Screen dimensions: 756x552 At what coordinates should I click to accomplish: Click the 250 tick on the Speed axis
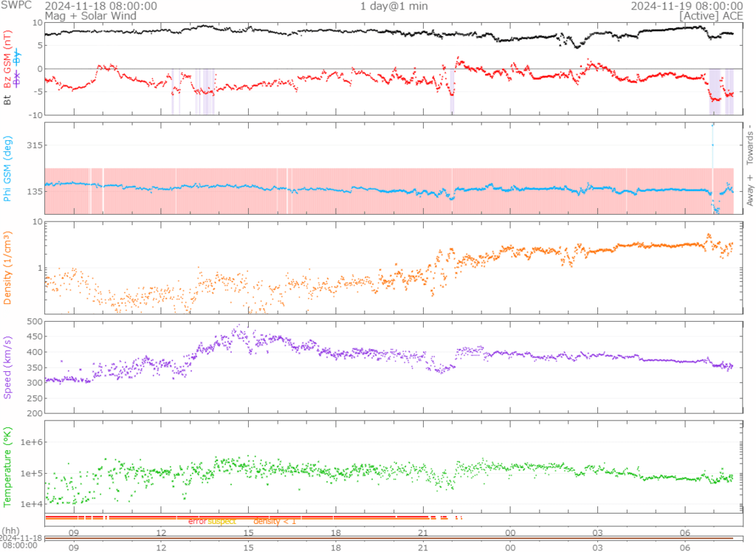[35, 399]
